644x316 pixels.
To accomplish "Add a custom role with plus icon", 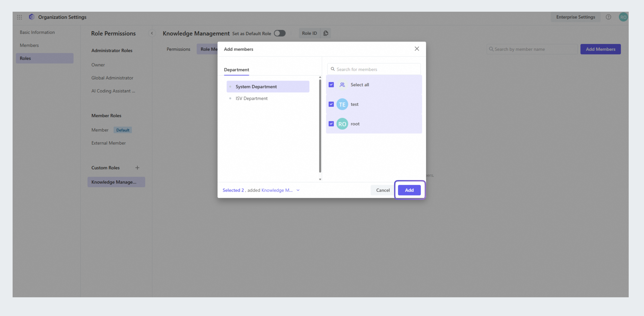I will click(137, 168).
